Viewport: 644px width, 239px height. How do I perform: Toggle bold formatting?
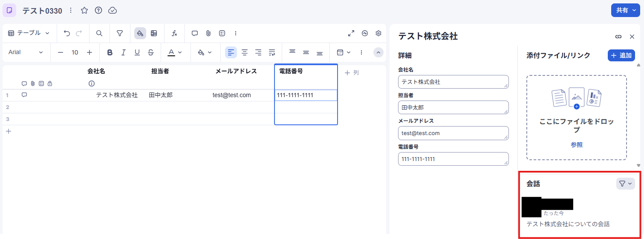click(110, 52)
